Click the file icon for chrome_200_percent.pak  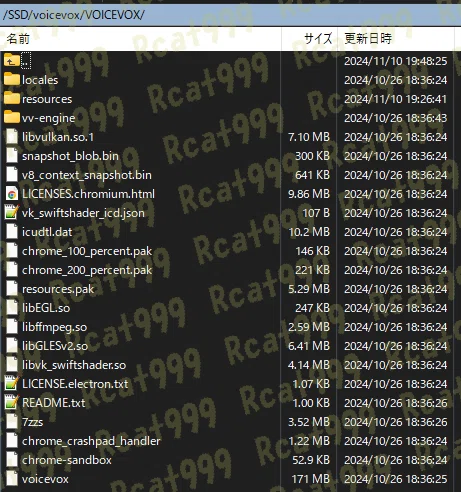click(x=12, y=270)
